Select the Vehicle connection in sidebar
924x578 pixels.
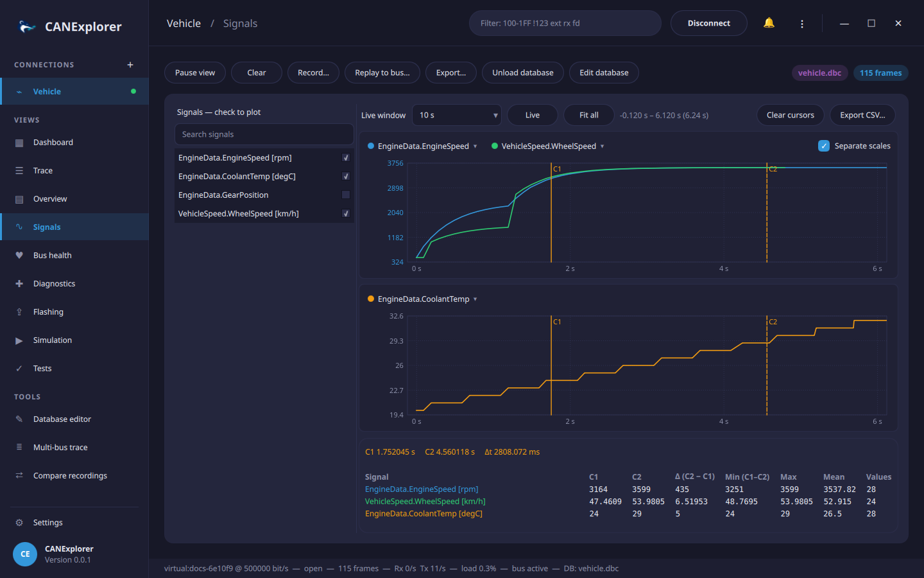point(74,91)
